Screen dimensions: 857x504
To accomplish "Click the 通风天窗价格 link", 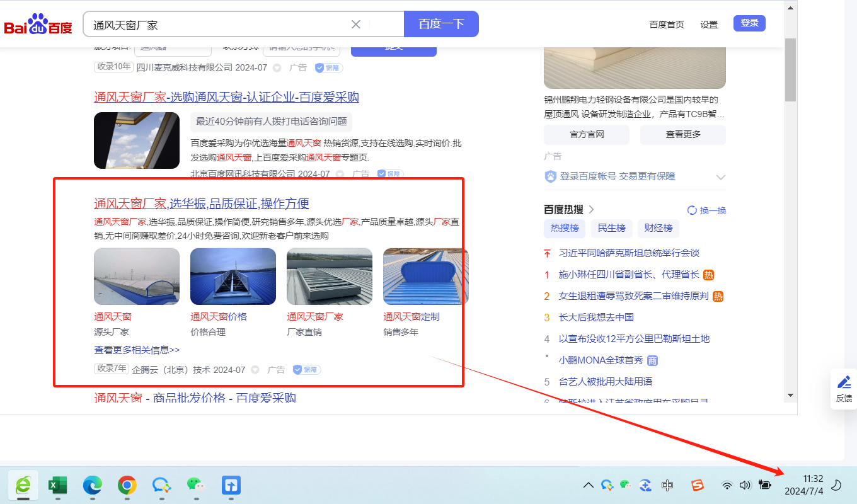I will (219, 317).
